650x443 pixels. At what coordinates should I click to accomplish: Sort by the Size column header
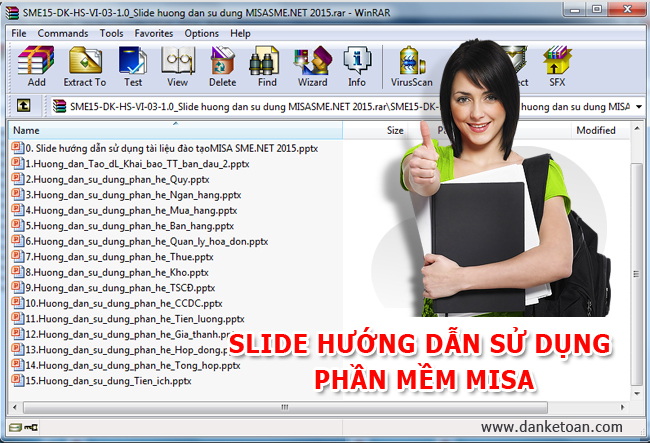tap(375, 130)
